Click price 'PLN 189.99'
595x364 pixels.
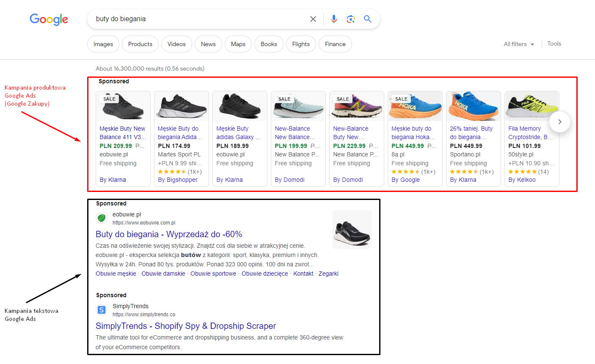[232, 146]
